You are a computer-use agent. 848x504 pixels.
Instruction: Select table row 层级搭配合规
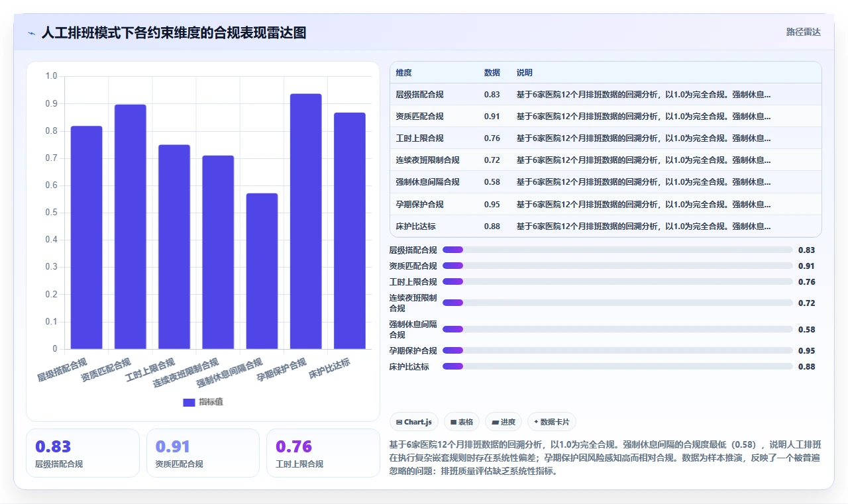coord(606,95)
